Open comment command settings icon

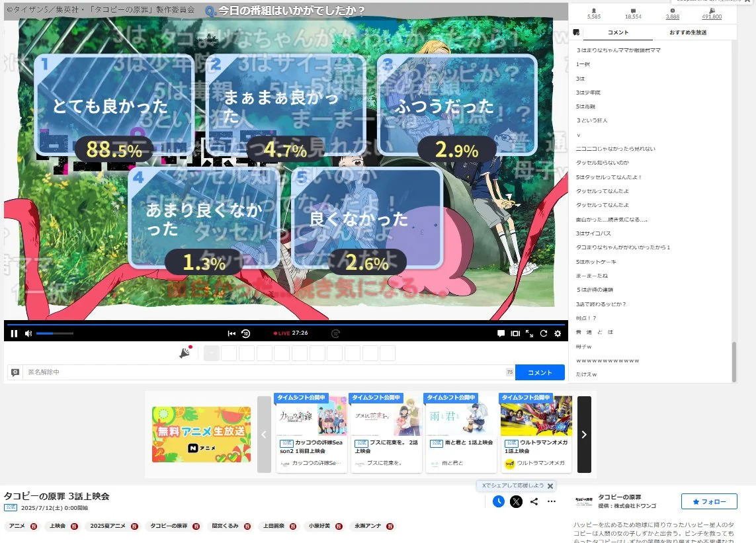coord(15,372)
